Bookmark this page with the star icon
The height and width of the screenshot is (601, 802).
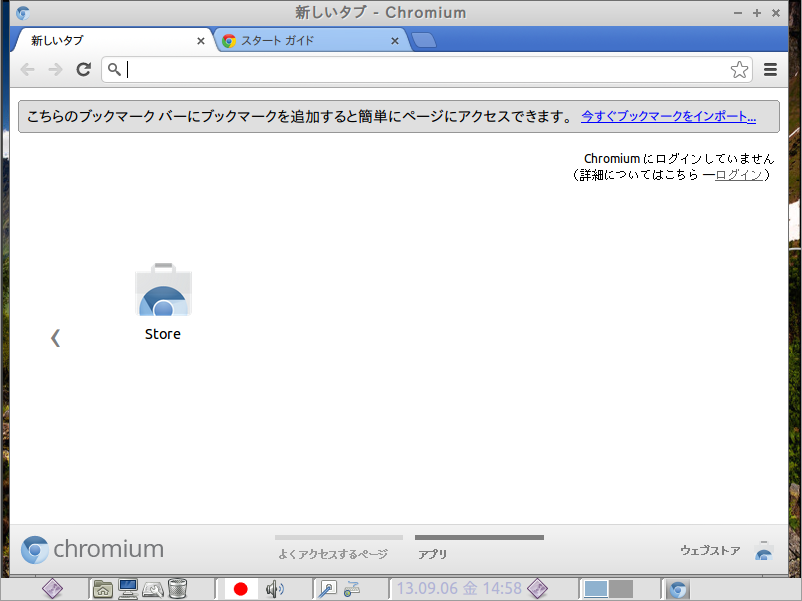coord(739,70)
